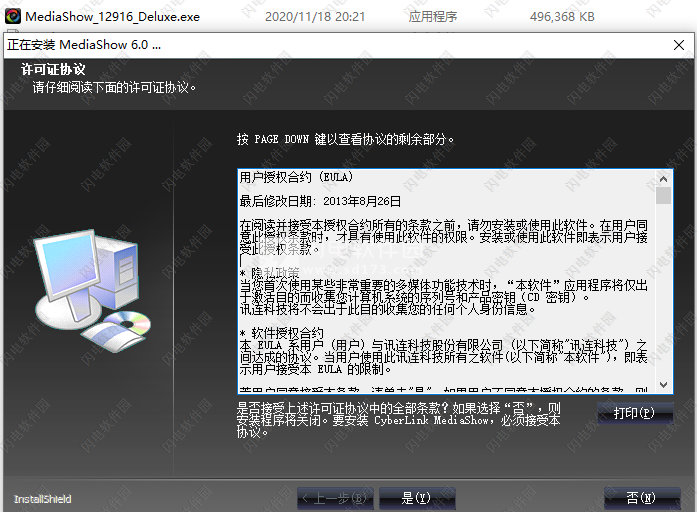Click the license scroll up arrow
The image size is (697, 512).
click(664, 179)
